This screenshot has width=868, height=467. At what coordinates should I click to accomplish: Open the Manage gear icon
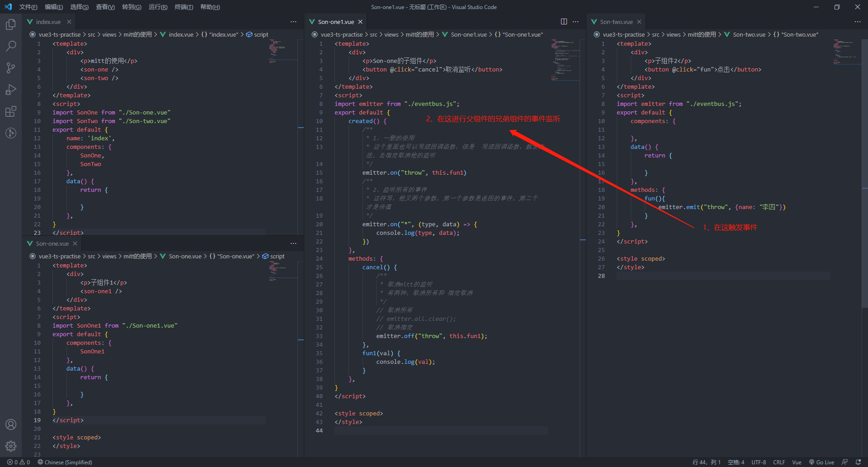click(11, 446)
